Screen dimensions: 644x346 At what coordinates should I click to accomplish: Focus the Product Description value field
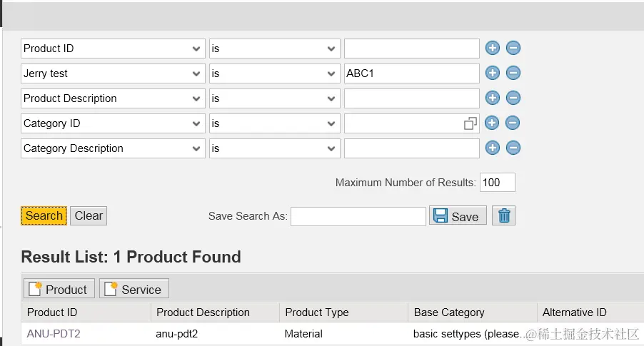pos(412,98)
